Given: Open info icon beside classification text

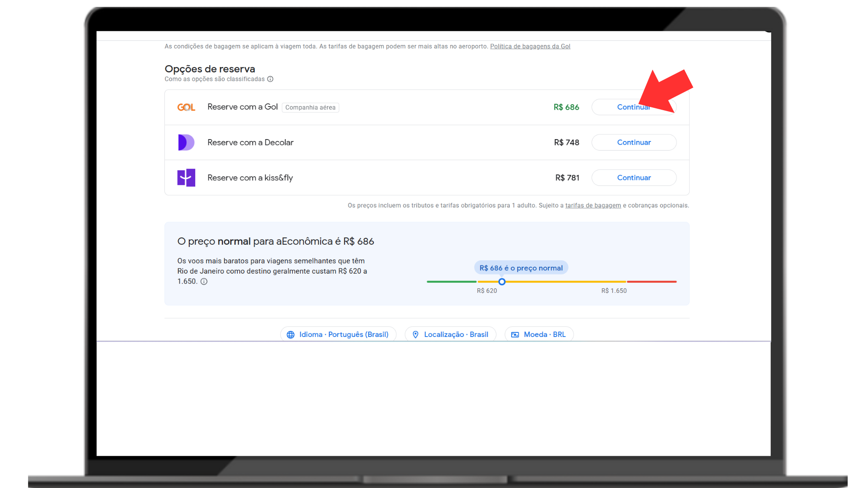Looking at the screenshot, I should tap(271, 79).
